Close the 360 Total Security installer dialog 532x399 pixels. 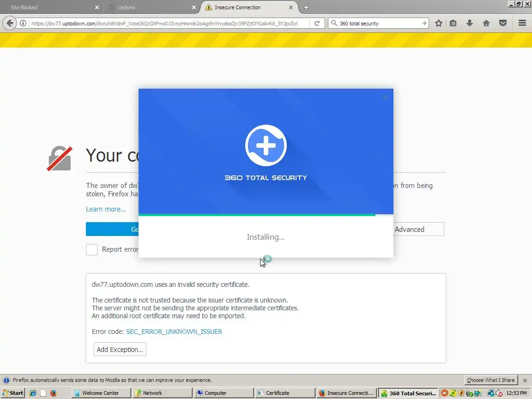coord(385,97)
